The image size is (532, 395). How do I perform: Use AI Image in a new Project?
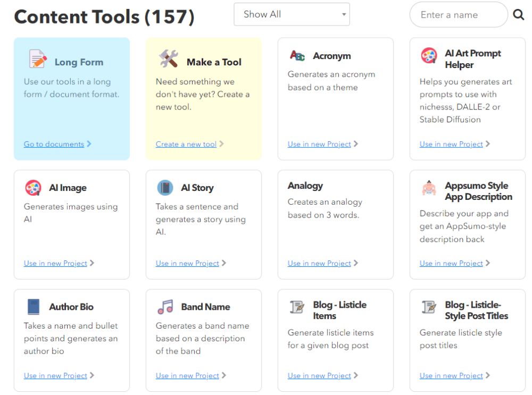55,263
